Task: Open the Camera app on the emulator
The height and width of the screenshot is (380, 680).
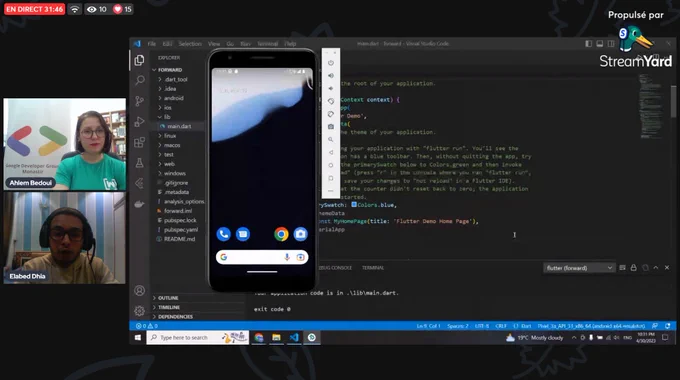Action: click(300, 234)
